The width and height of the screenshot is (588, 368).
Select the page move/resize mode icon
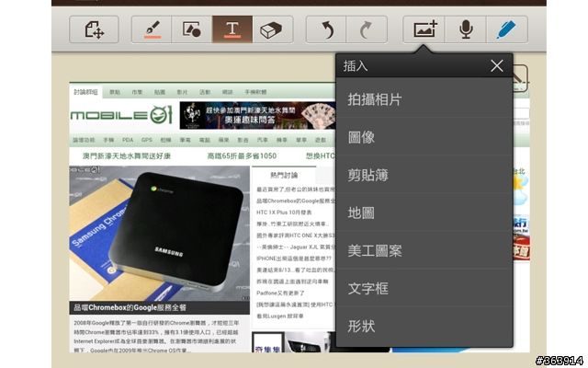click(x=94, y=29)
